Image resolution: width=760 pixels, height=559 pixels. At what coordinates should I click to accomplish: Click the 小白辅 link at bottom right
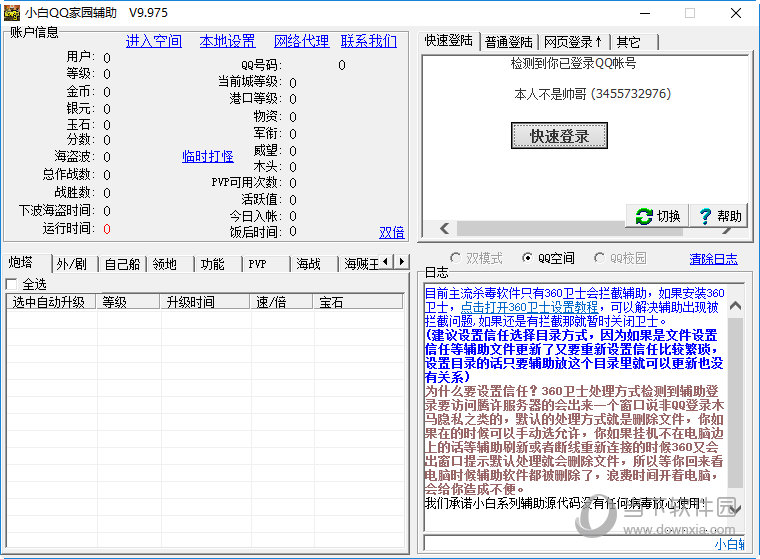(730, 544)
